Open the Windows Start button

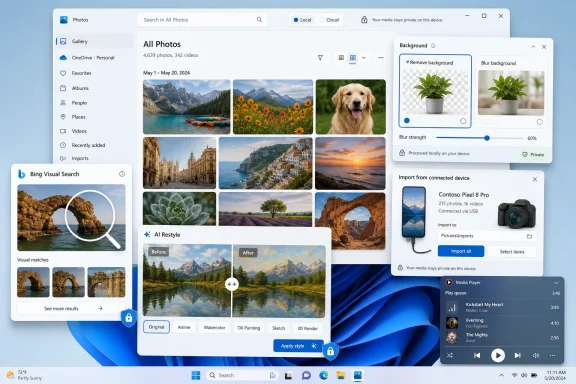[x=196, y=375]
